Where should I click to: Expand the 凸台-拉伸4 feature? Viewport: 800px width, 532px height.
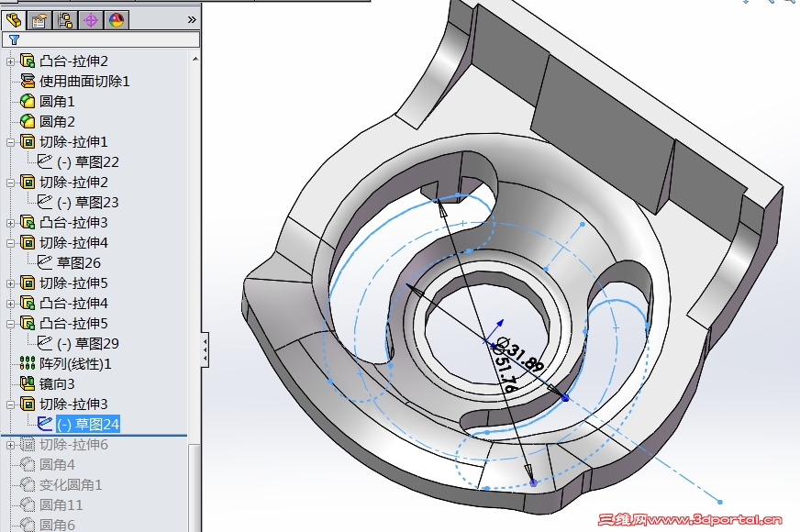pyautogui.click(x=10, y=304)
